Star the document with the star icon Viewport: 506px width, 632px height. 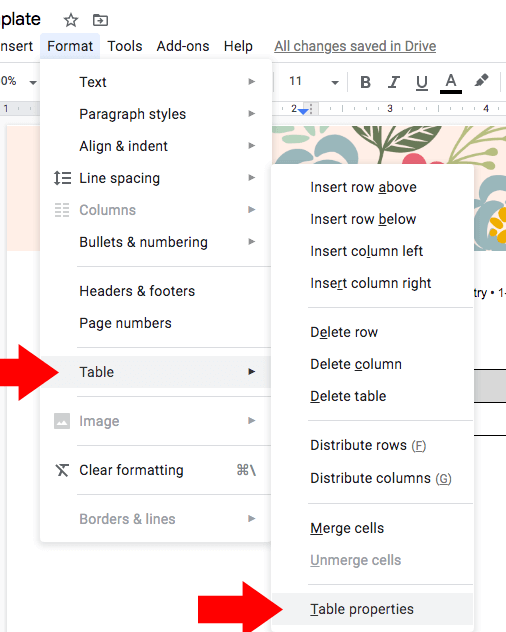pos(71,20)
